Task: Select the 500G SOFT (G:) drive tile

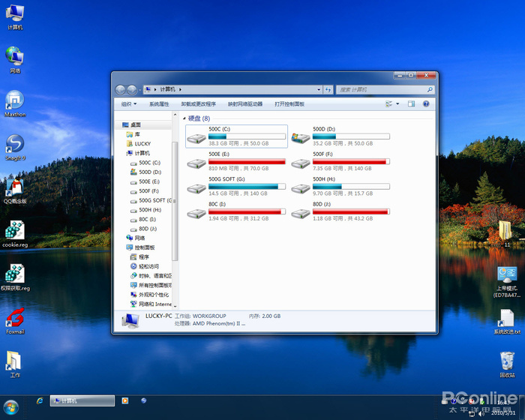Action: 236,186
